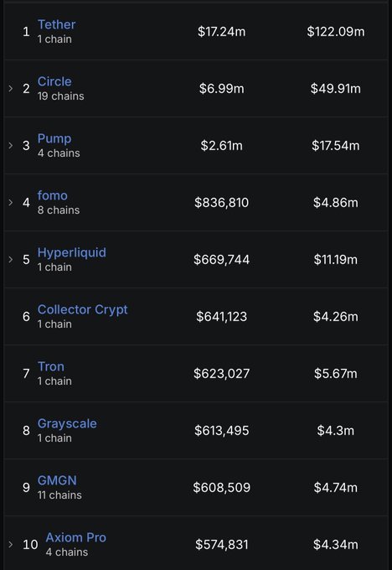
Task: Select GMGN's $608,509 value
Action: pyautogui.click(x=222, y=488)
